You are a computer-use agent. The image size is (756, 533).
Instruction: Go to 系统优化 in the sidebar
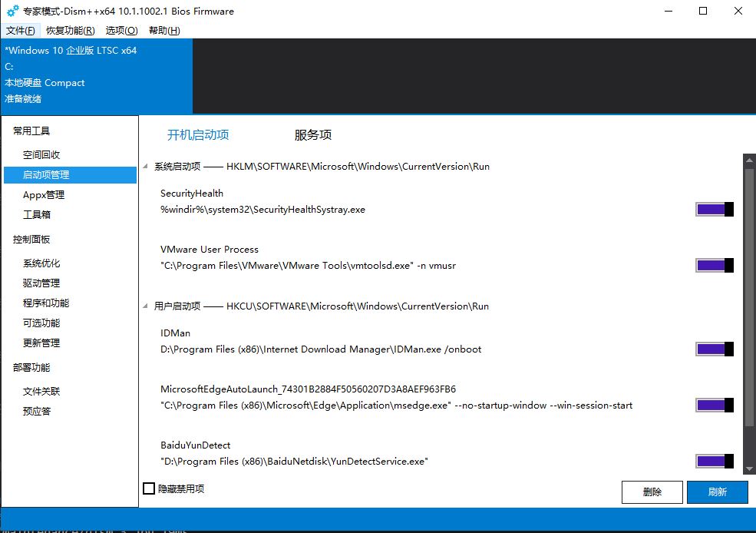[x=41, y=263]
